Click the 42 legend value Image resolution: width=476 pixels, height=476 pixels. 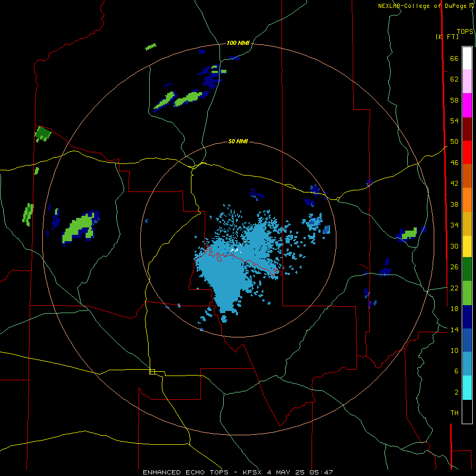454,184
